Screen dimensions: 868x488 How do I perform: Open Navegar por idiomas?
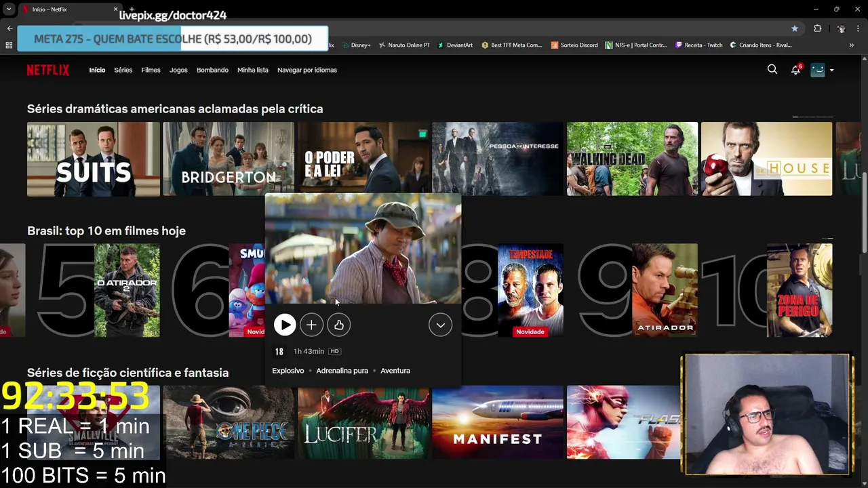307,70
